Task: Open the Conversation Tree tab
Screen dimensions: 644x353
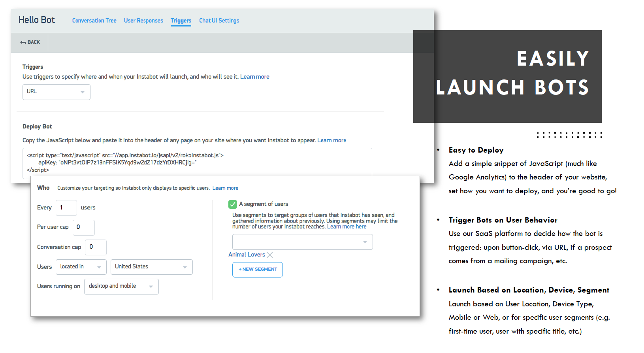Action: (x=94, y=21)
